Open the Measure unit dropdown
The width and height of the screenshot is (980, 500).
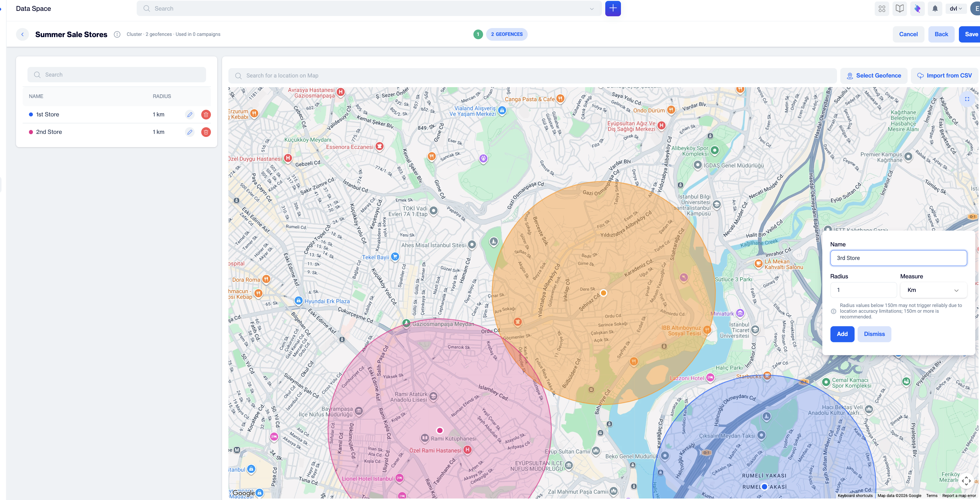[x=933, y=290]
